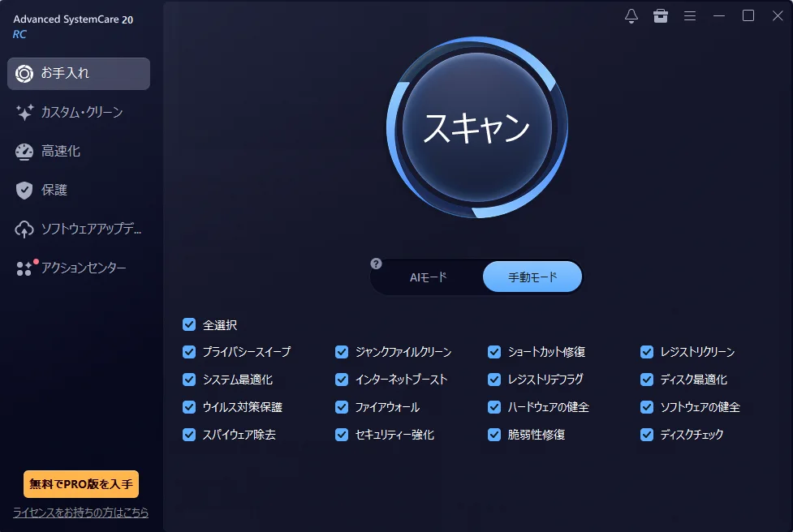Uncheck レジストリデフラグ checkbox
This screenshot has width=793, height=532.
coord(494,380)
